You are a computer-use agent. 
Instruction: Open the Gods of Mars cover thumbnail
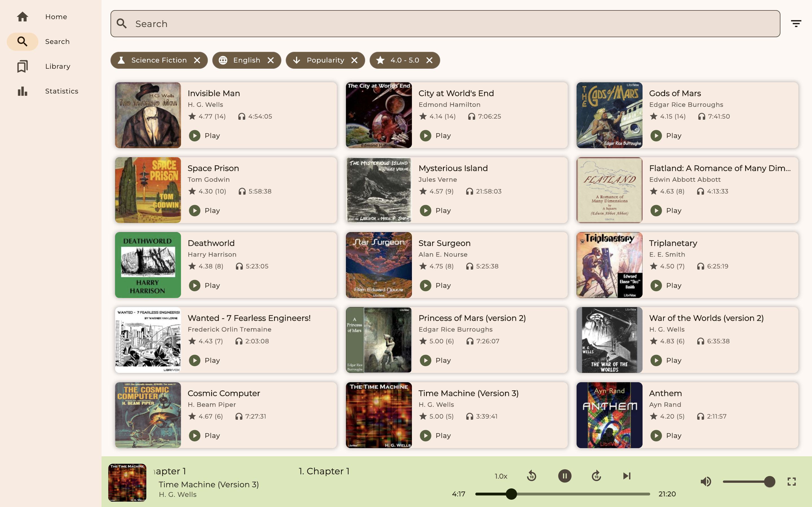coord(609,115)
